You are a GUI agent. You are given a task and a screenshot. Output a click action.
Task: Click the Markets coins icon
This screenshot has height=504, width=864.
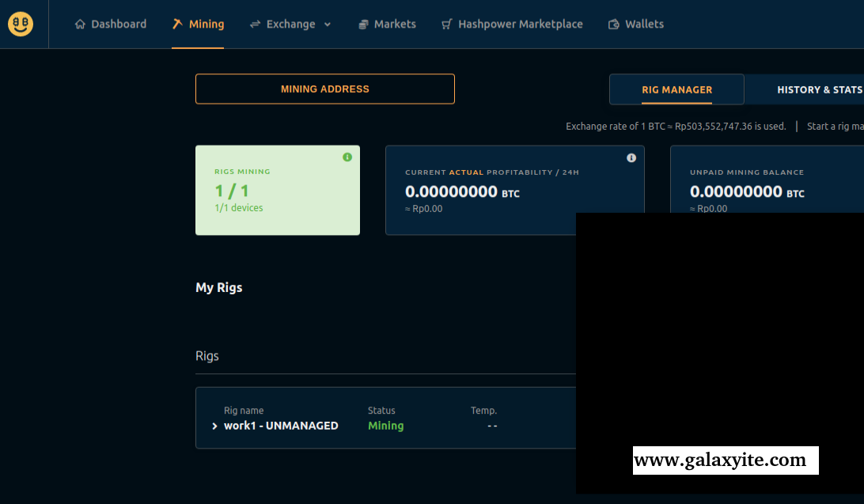click(363, 25)
